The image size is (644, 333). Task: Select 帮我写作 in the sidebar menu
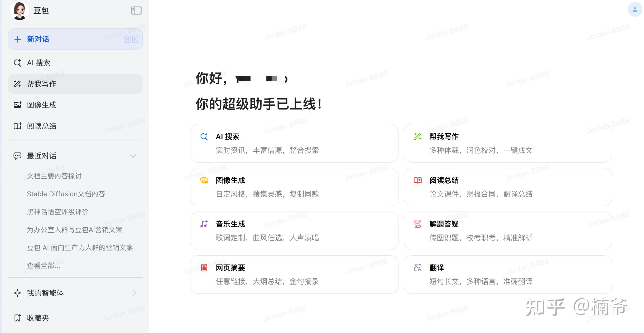(41, 84)
